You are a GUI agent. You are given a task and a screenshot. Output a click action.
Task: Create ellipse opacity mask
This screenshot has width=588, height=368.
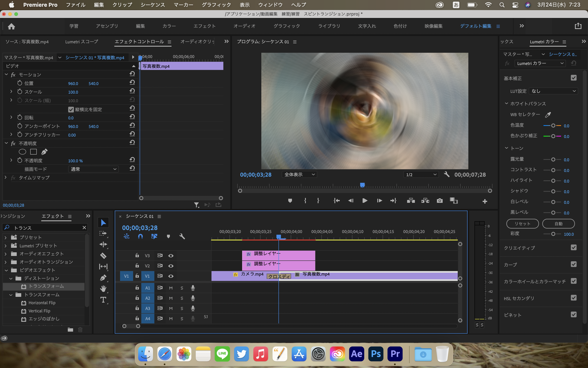coord(22,152)
